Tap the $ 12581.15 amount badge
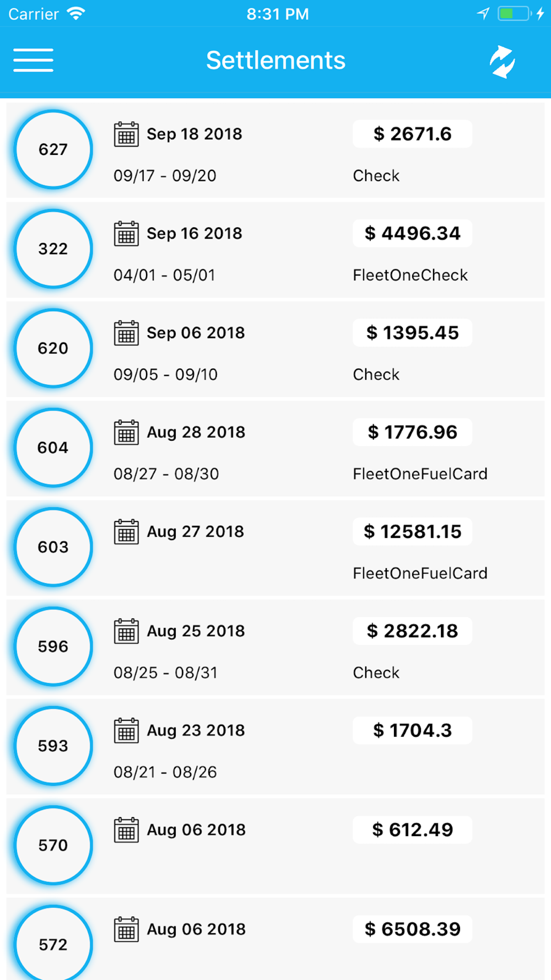Viewport: 551px width, 980px height. (412, 531)
